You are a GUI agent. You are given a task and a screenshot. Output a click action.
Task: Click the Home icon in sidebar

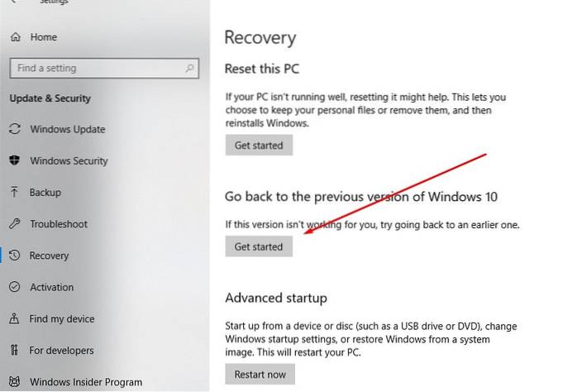[15, 37]
